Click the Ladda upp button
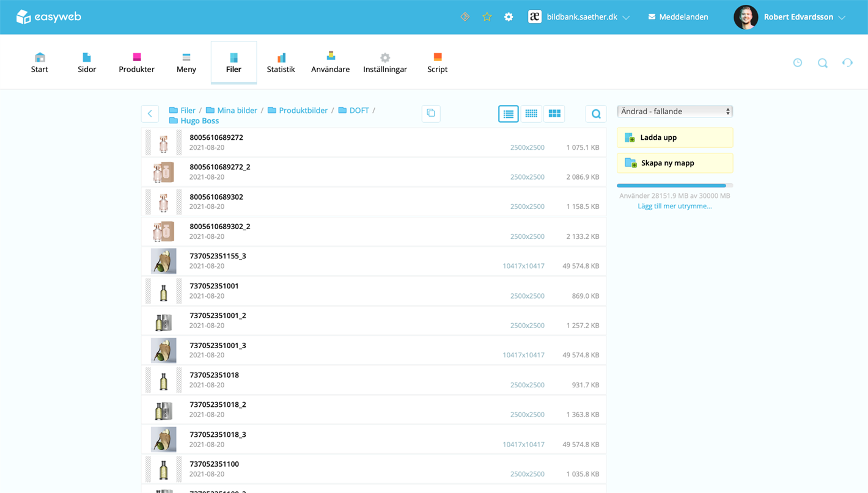 [675, 137]
